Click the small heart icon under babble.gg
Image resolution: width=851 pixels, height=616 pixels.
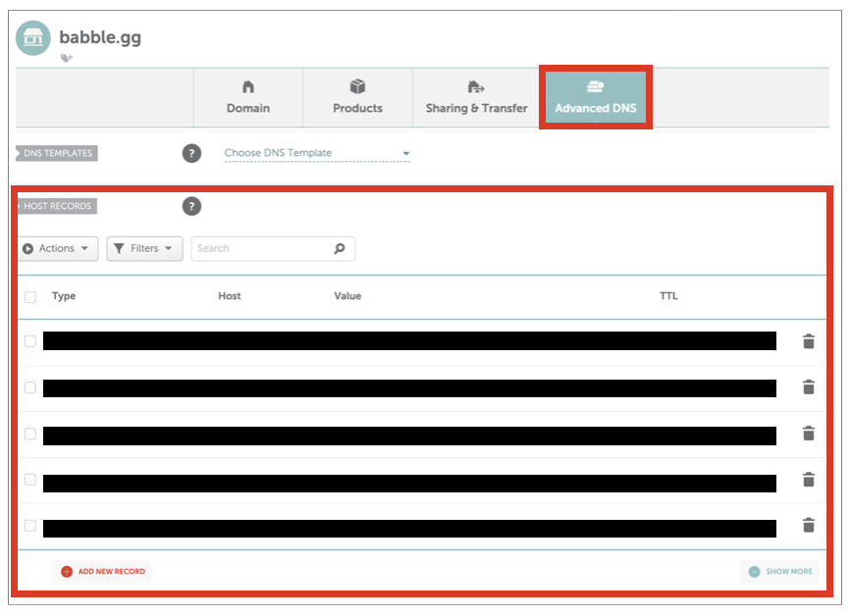click(x=66, y=58)
